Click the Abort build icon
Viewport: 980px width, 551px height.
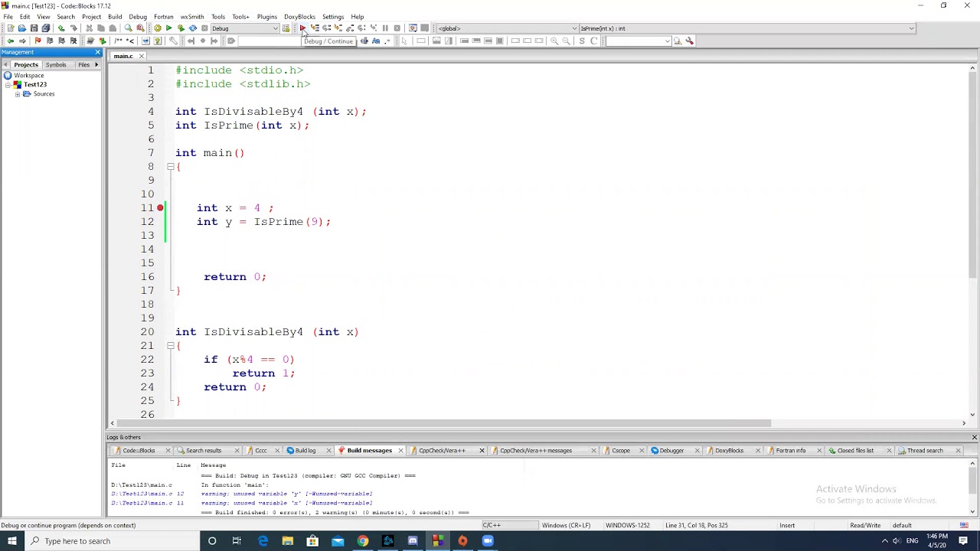pos(204,28)
